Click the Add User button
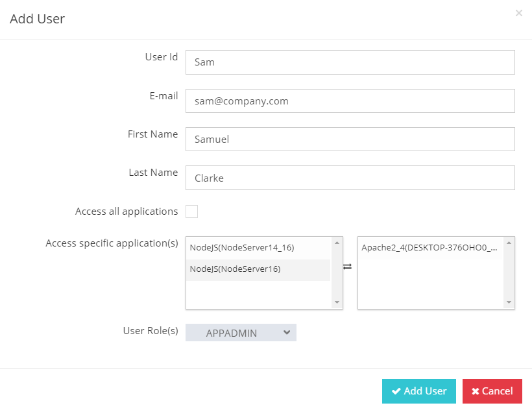 click(x=418, y=391)
